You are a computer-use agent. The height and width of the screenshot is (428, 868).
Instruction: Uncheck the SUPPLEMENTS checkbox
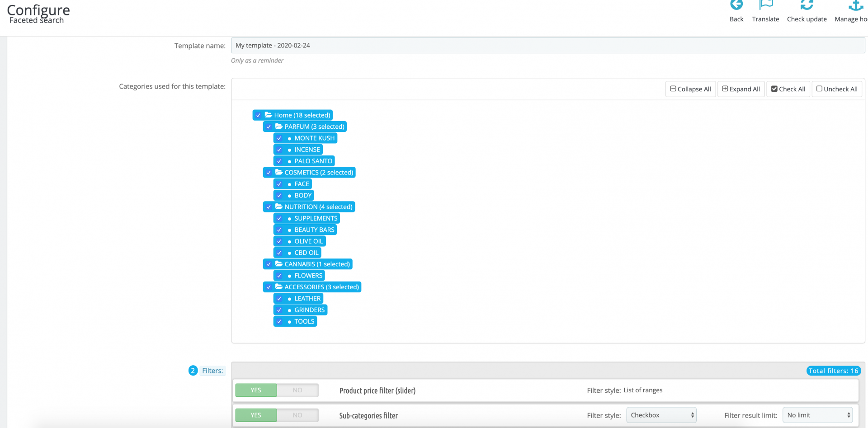pos(279,218)
